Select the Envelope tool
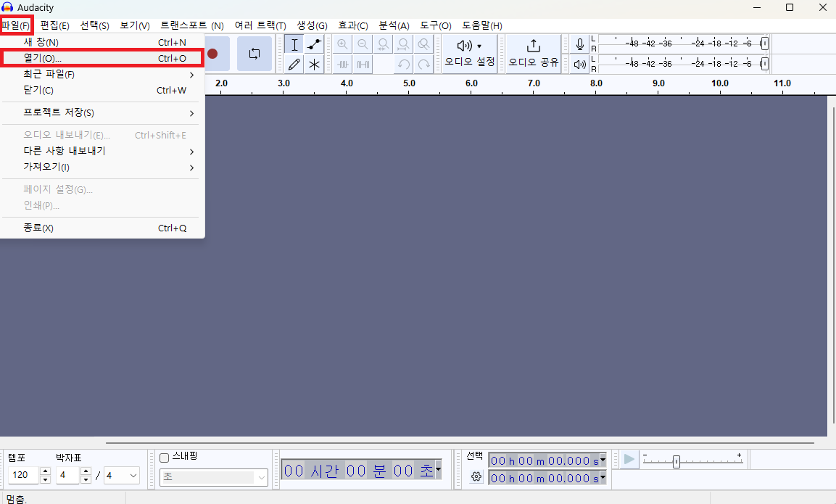 pos(314,44)
